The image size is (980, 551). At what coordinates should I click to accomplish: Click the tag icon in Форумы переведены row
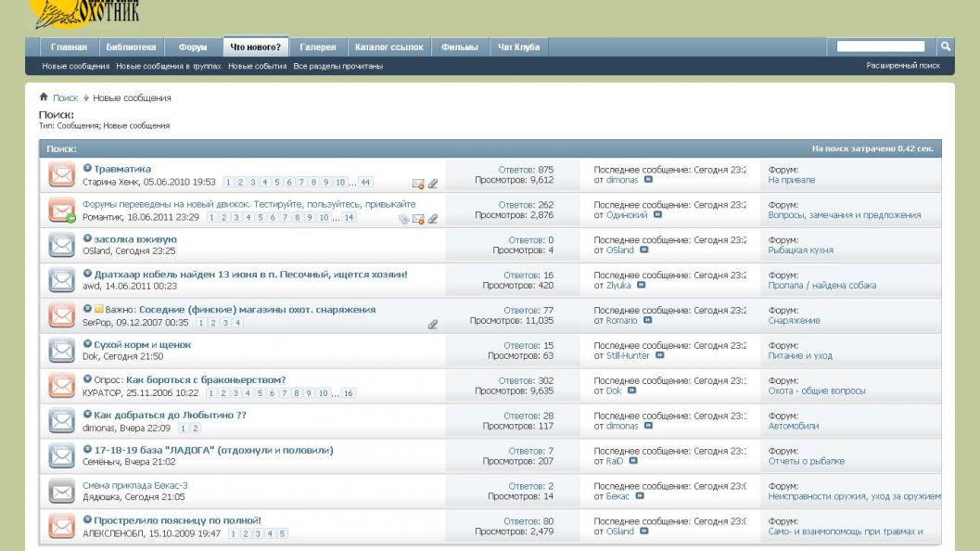(x=403, y=219)
